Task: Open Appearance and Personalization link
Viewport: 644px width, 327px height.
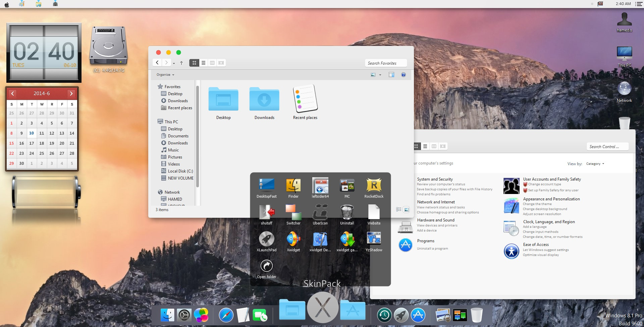Action: [551, 199]
